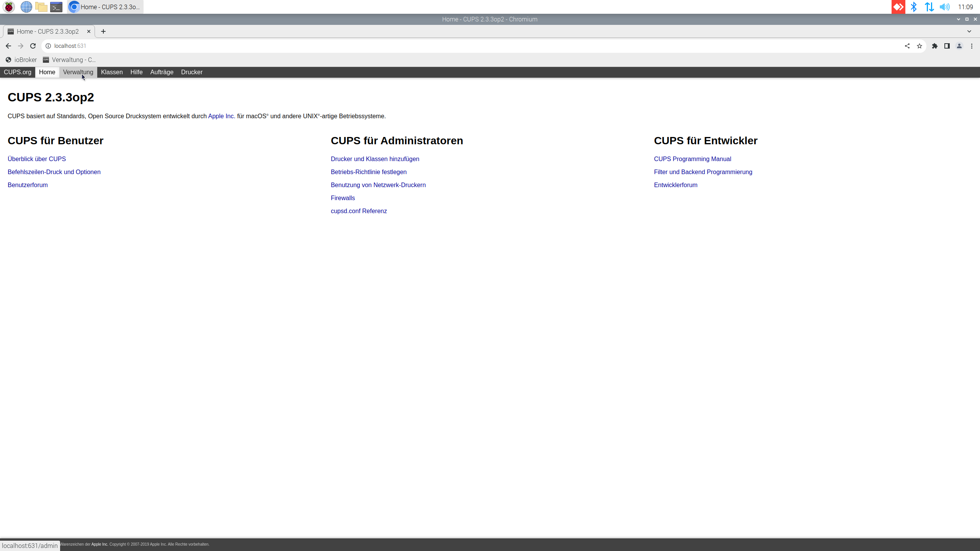Open Chromium three-dot menu

click(x=972, y=46)
